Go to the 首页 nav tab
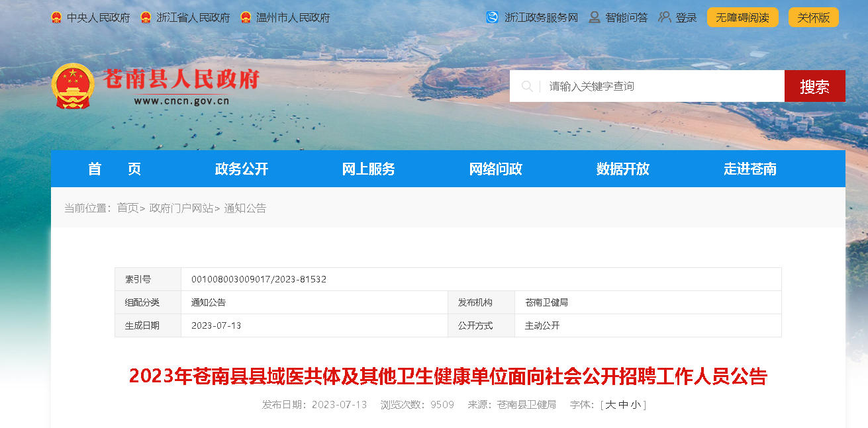This screenshot has height=428, width=868. (115, 169)
